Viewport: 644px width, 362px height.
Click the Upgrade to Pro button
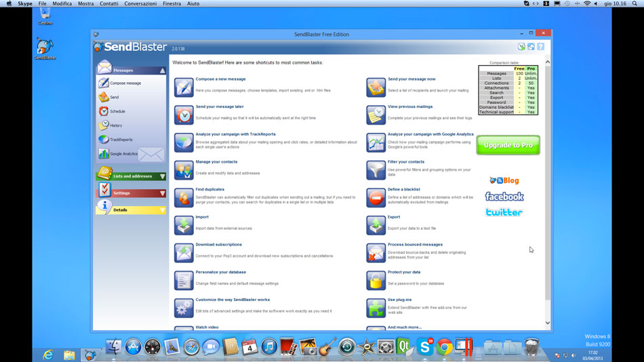point(508,145)
